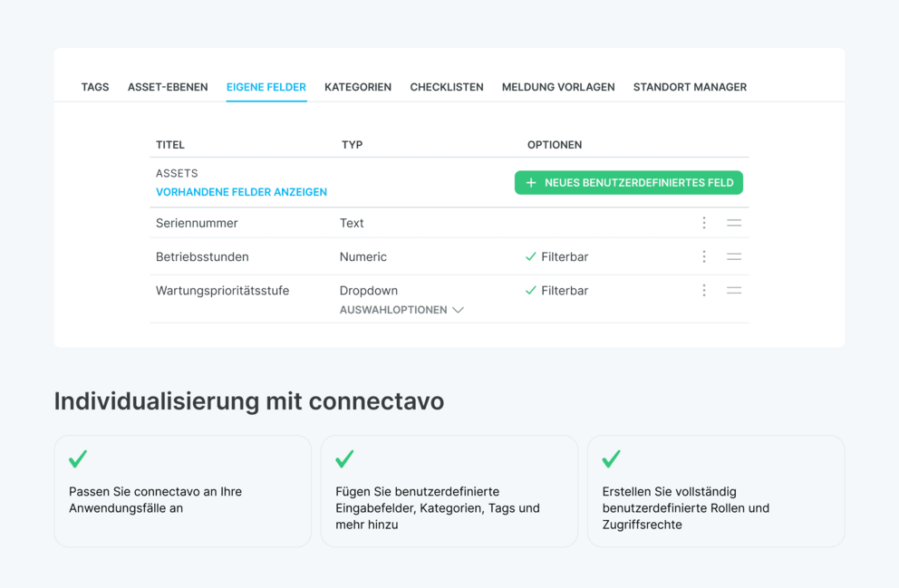Screen dimensions: 899x588
Task: Open the options menu for Seriennummer row
Action: click(704, 223)
